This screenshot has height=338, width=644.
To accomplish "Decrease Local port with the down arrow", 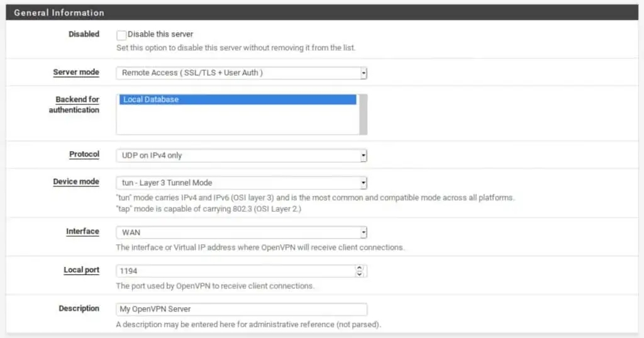I will point(359,274).
